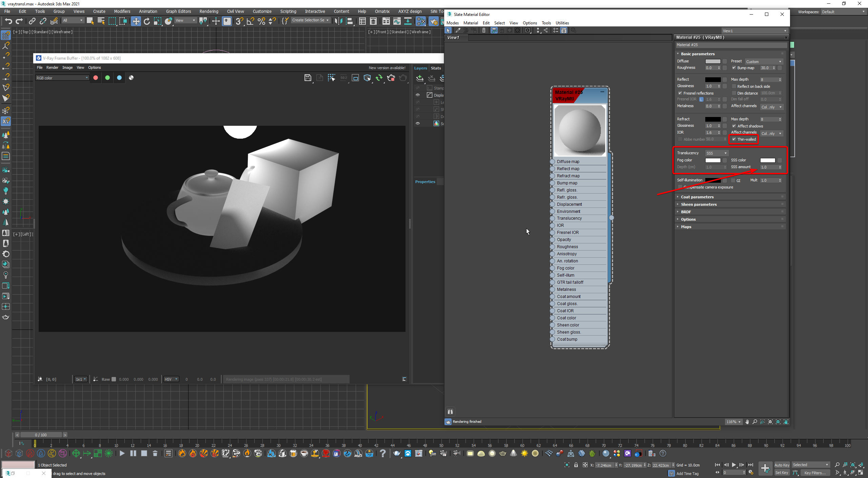Click Play Animation button
Viewport: 868px width, 478px height.
click(x=734, y=465)
